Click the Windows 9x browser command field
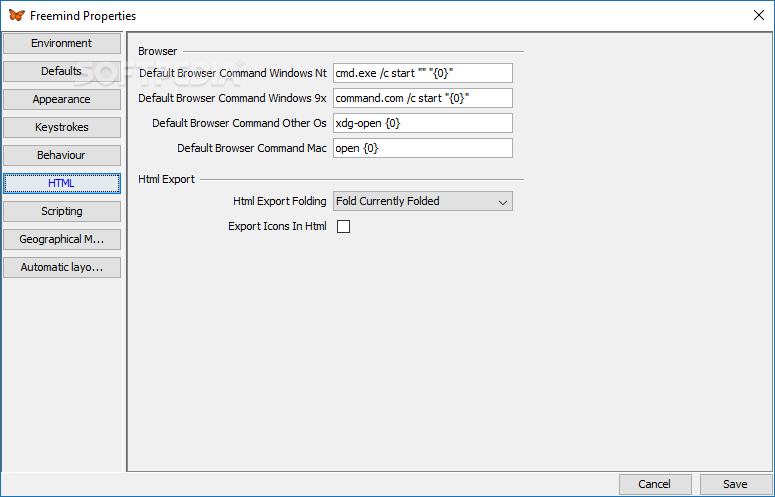Screen dimensions: 775x497 (423, 98)
